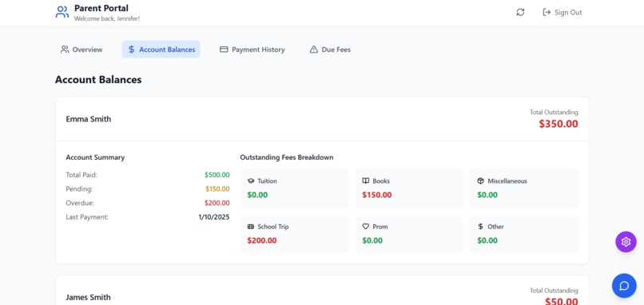Click the School Trip bus icon
644x305 pixels.
pos(251,227)
